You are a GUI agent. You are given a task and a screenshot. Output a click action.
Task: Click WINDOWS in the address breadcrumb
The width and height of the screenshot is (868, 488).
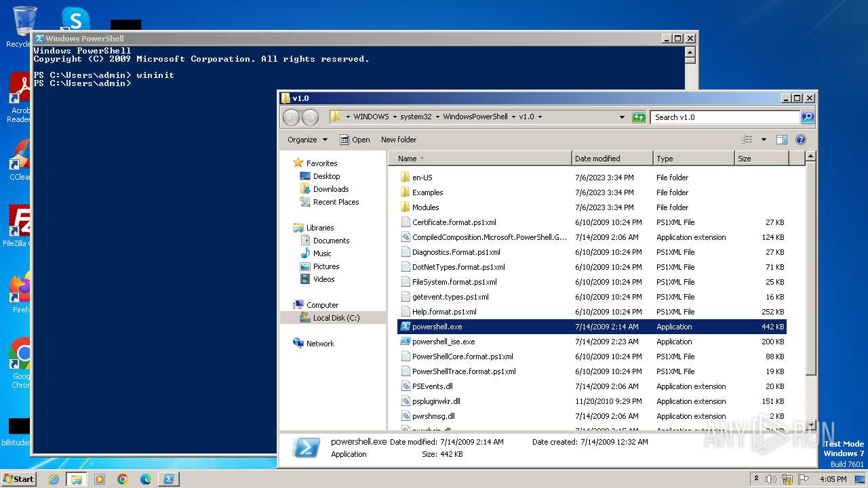(371, 117)
